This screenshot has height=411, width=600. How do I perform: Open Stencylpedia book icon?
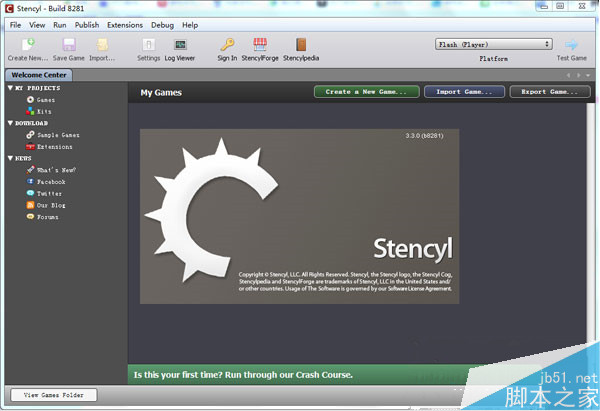(x=301, y=45)
